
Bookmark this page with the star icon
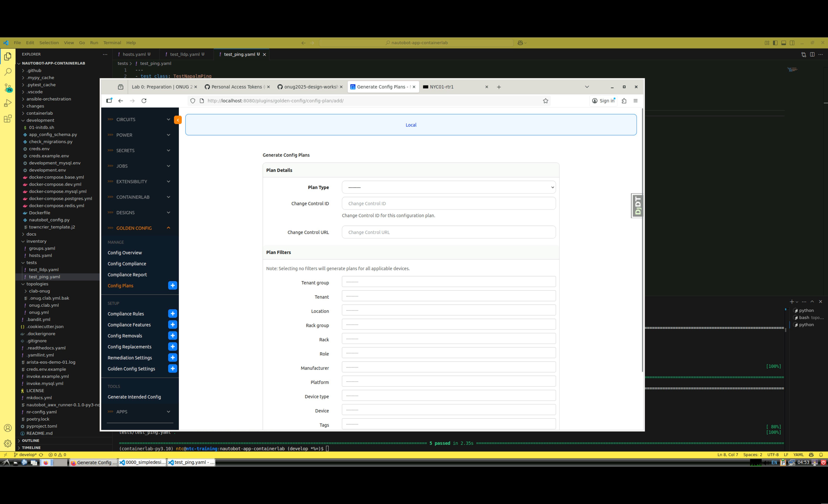point(545,101)
